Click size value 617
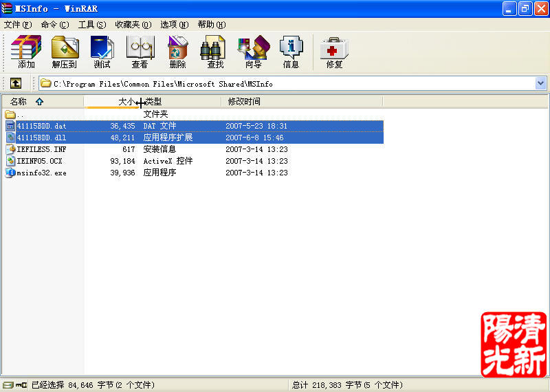Screen dimensions: 550x392 [129, 149]
